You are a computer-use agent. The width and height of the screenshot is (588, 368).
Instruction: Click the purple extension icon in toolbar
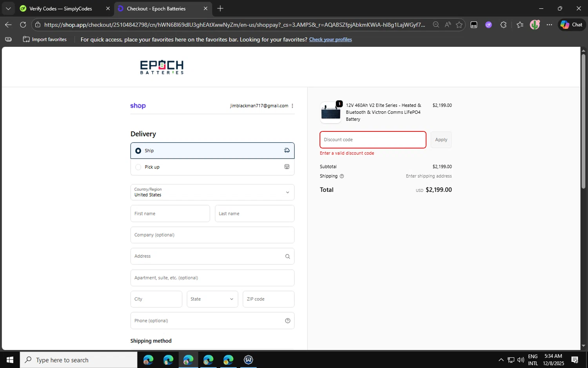click(488, 25)
